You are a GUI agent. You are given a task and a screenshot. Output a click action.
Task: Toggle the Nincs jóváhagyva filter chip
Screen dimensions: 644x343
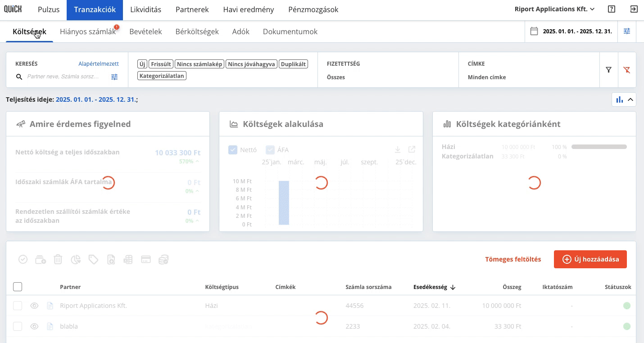click(251, 64)
